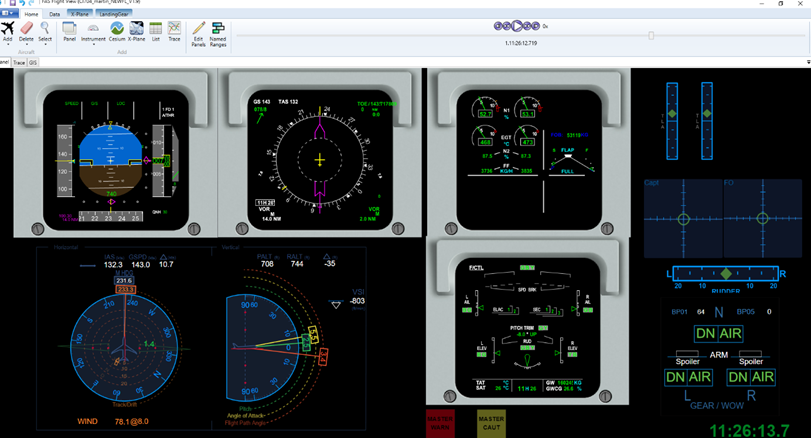
Task: Click the Capt sidestick position display
Action: [x=683, y=219]
